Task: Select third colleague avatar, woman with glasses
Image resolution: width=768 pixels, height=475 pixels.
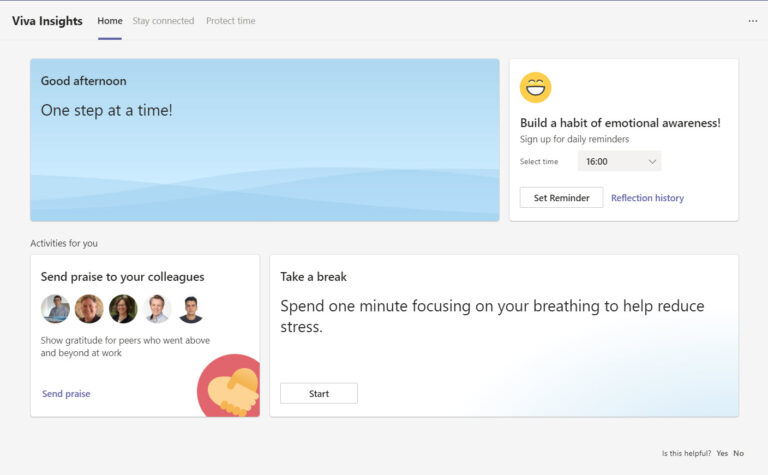Action: tap(123, 309)
